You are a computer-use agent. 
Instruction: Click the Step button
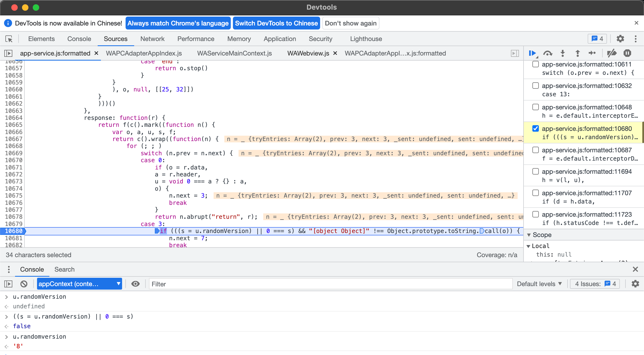click(x=592, y=53)
